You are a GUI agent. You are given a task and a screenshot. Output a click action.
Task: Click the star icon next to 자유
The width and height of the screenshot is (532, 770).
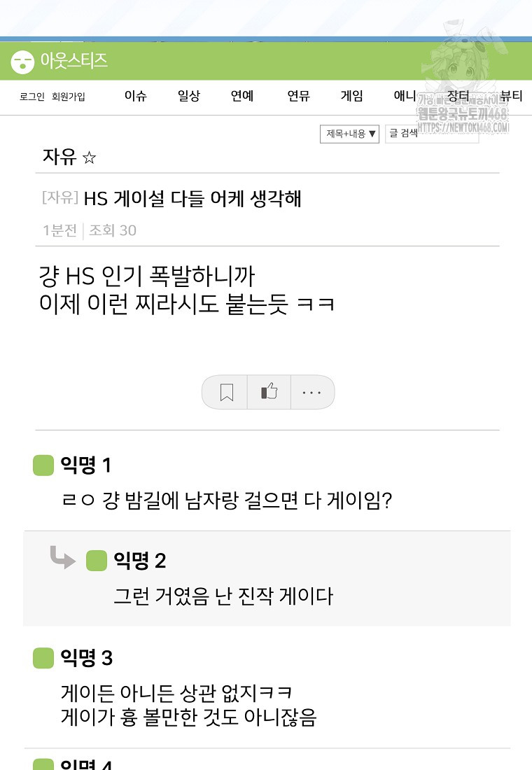[x=89, y=157]
